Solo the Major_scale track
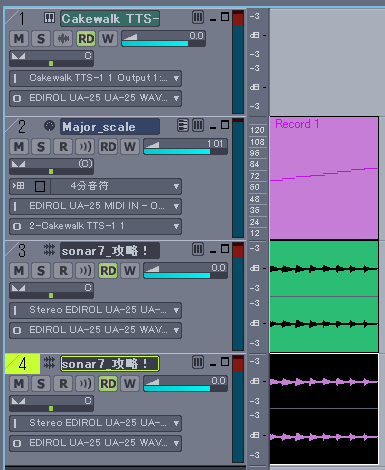 coord(41,147)
